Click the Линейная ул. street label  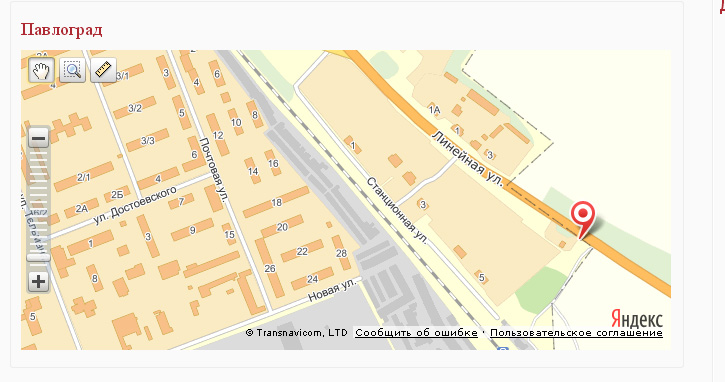tap(467, 159)
